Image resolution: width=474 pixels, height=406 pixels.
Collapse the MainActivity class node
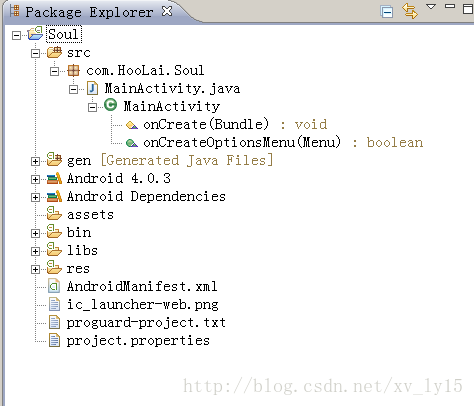[92, 107]
